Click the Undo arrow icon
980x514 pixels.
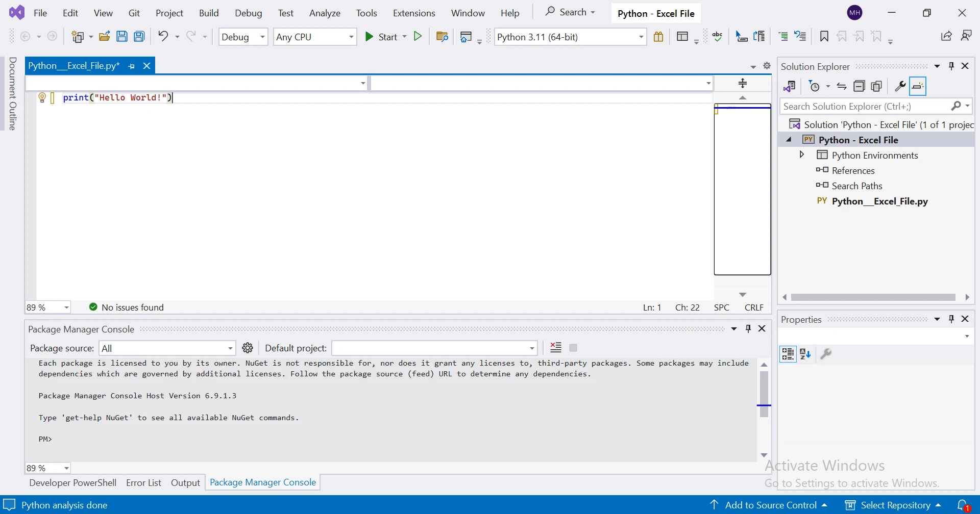tap(163, 36)
